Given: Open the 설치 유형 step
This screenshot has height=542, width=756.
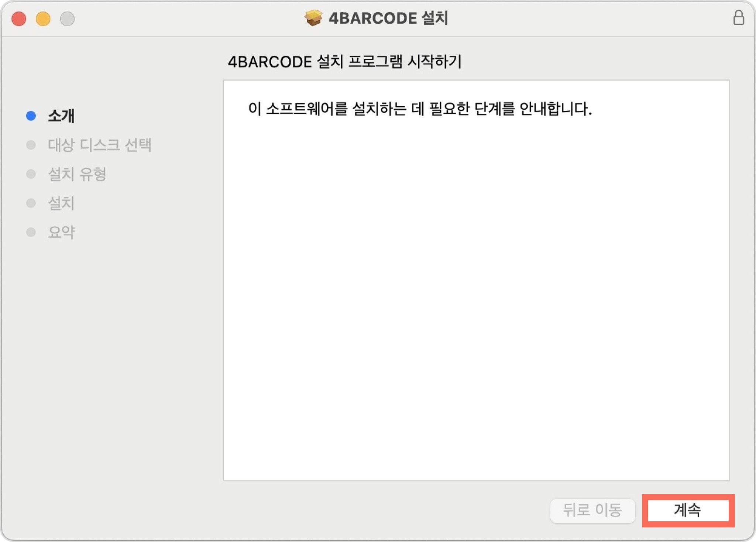Looking at the screenshot, I should point(77,174).
